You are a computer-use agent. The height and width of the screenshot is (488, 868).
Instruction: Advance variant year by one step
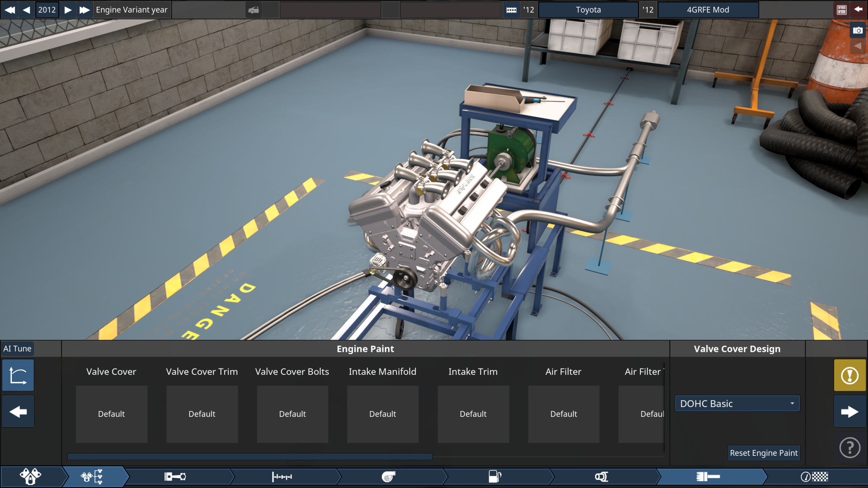point(68,10)
